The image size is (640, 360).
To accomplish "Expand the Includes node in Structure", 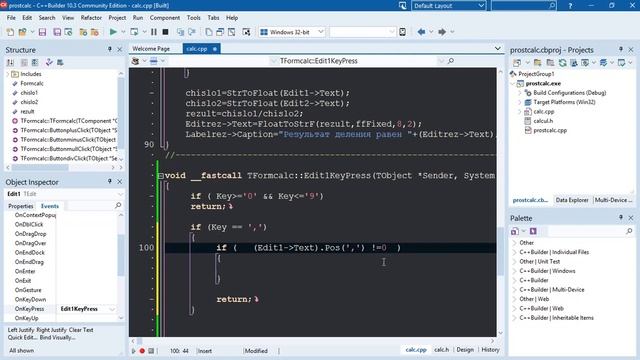I will [x=8, y=74].
